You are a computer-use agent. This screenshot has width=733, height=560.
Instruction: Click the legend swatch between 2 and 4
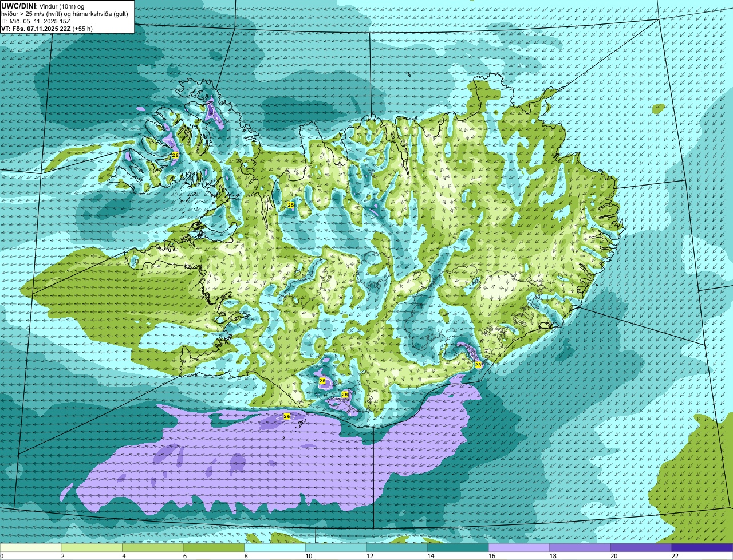[x=92, y=548]
